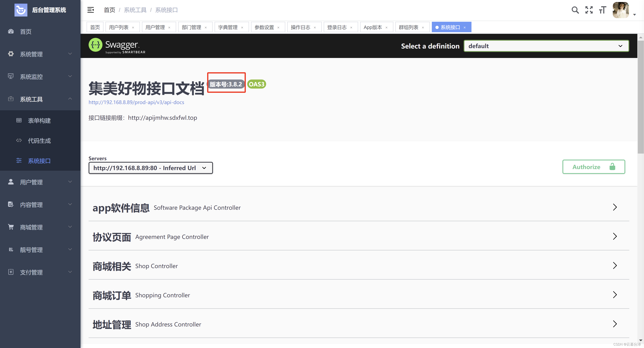Open the user avatar menu
The width and height of the screenshot is (644, 348).
(x=621, y=10)
